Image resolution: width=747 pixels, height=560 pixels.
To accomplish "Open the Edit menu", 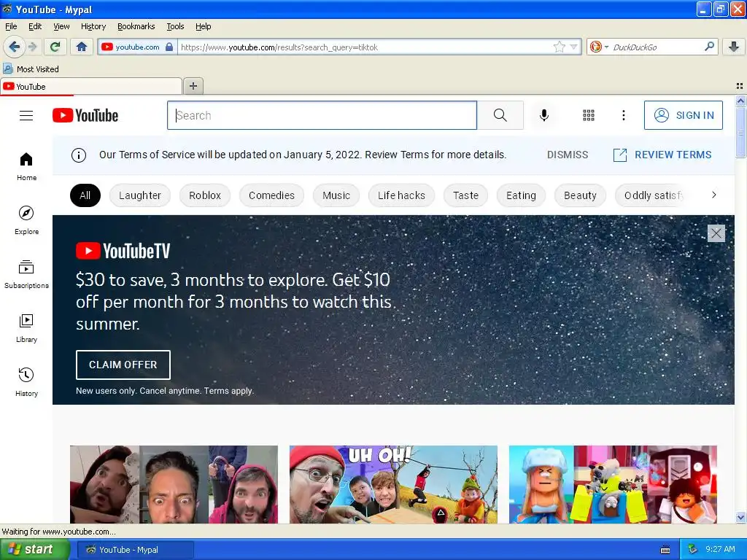I will coord(35,26).
